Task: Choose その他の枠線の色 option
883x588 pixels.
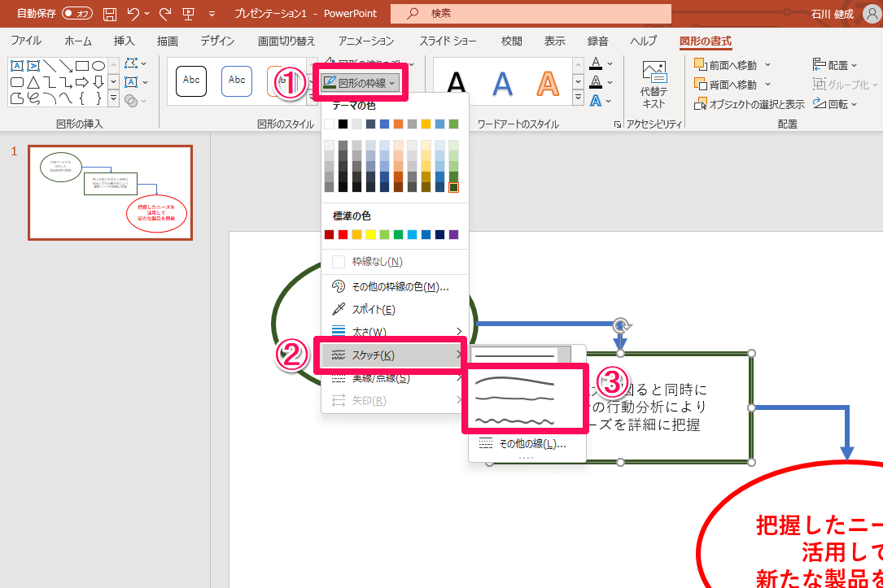Action: click(391, 286)
